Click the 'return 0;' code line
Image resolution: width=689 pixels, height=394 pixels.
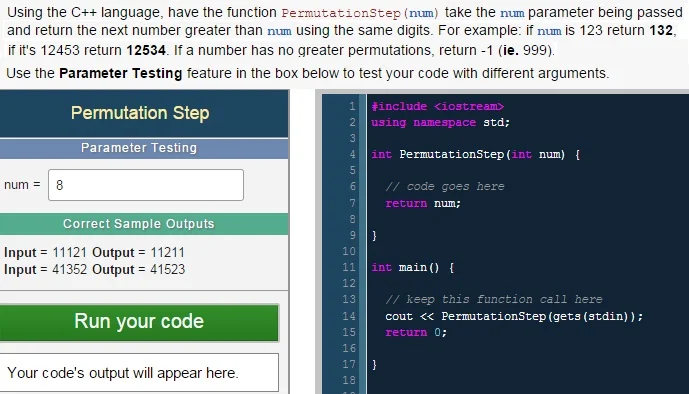coord(416,333)
